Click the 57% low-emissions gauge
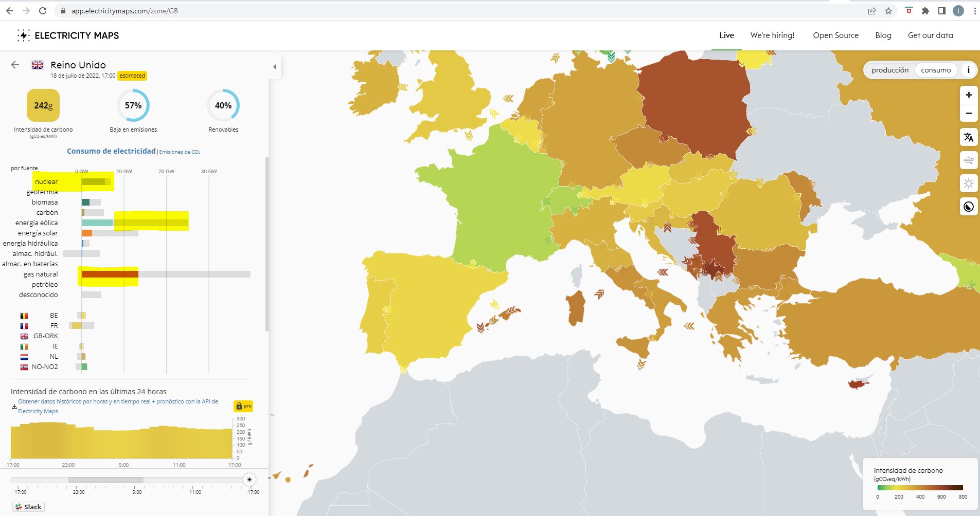 click(x=133, y=105)
